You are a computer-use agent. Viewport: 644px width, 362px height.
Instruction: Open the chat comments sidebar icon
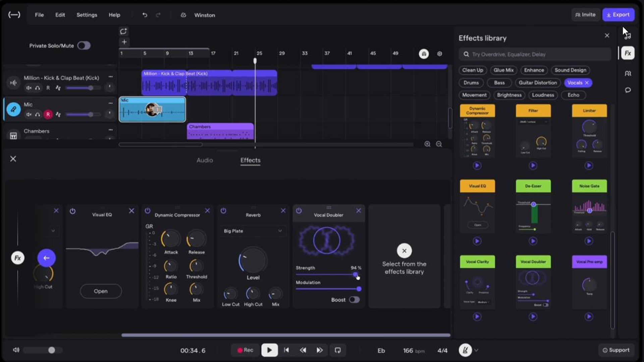click(x=628, y=90)
